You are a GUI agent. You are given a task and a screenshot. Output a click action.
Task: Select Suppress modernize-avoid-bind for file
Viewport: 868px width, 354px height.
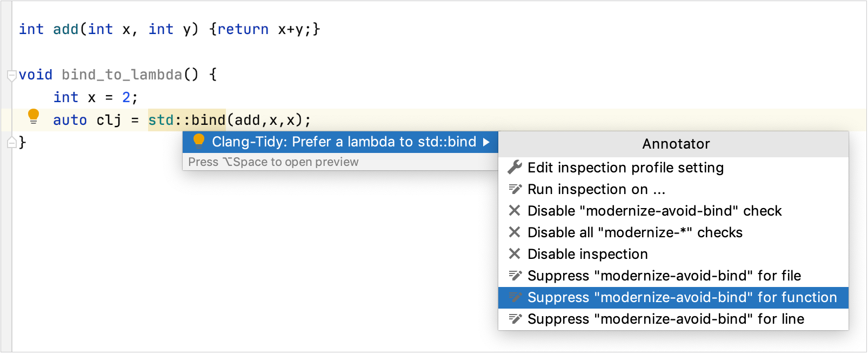click(665, 276)
